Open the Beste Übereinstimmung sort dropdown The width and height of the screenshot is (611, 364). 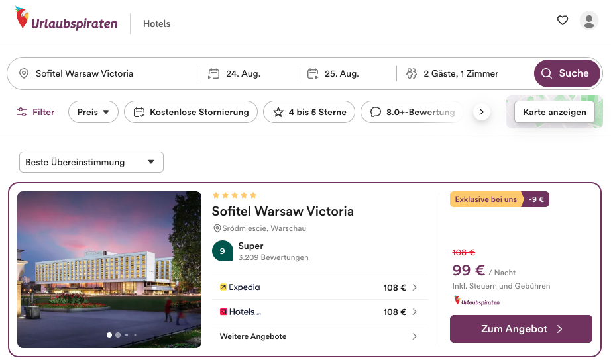tap(91, 162)
